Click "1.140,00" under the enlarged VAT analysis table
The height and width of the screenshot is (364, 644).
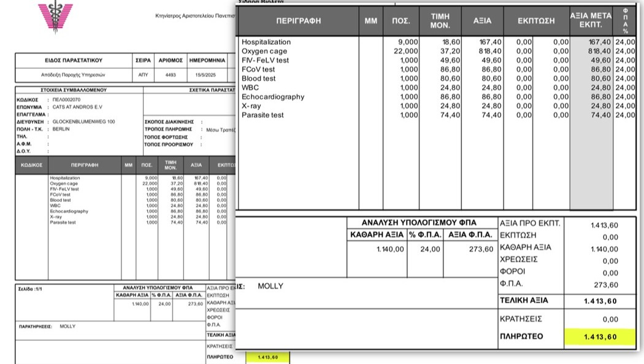[x=390, y=249]
